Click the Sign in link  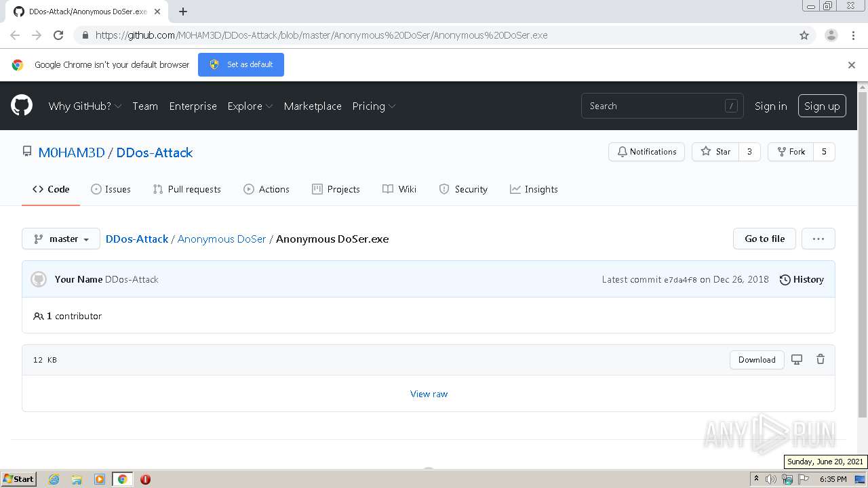point(771,106)
